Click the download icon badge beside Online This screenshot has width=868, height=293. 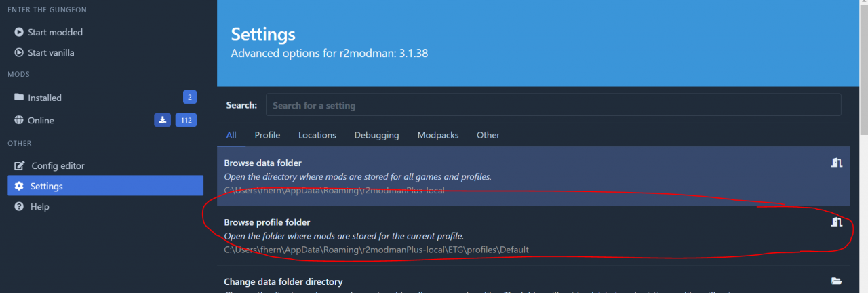coord(162,120)
